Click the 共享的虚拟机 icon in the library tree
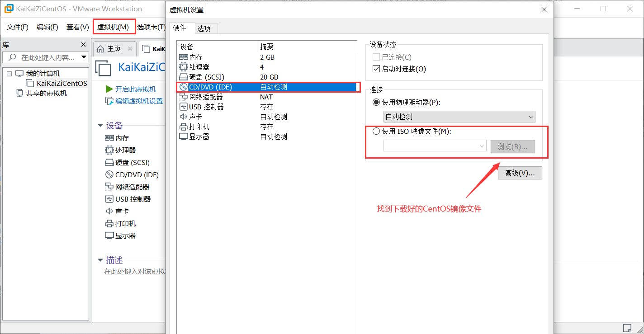 19,93
